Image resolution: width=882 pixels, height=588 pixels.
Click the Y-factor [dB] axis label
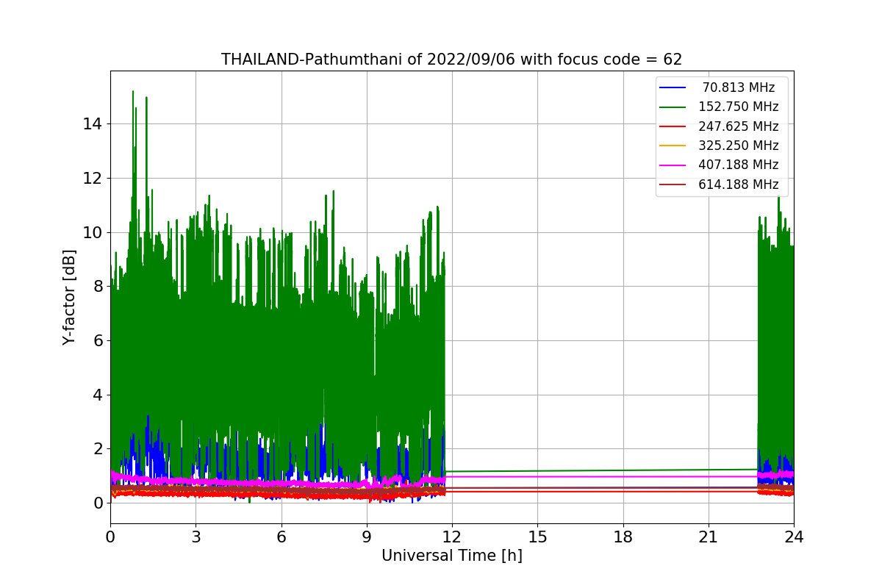click(x=69, y=297)
